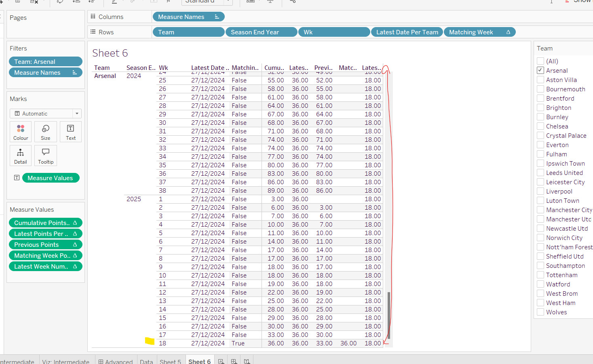The width and height of the screenshot is (593, 364).
Task: Open the green Measure Values pill on Marks
Action: point(51,178)
